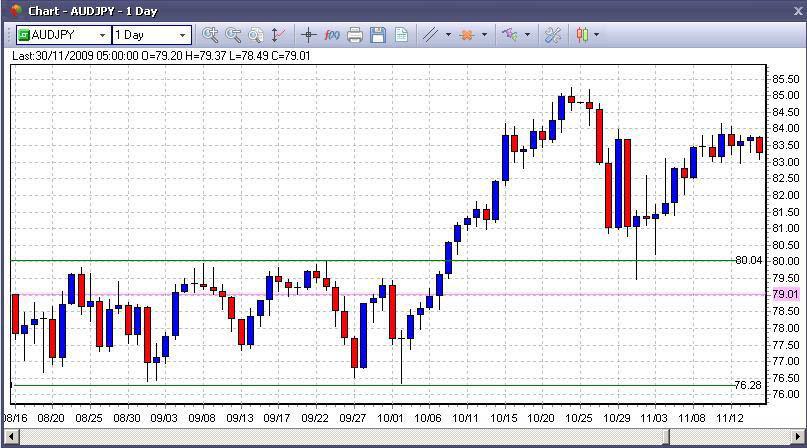The width and height of the screenshot is (807, 448).
Task: Print the chart with printer icon
Action: pos(355,35)
